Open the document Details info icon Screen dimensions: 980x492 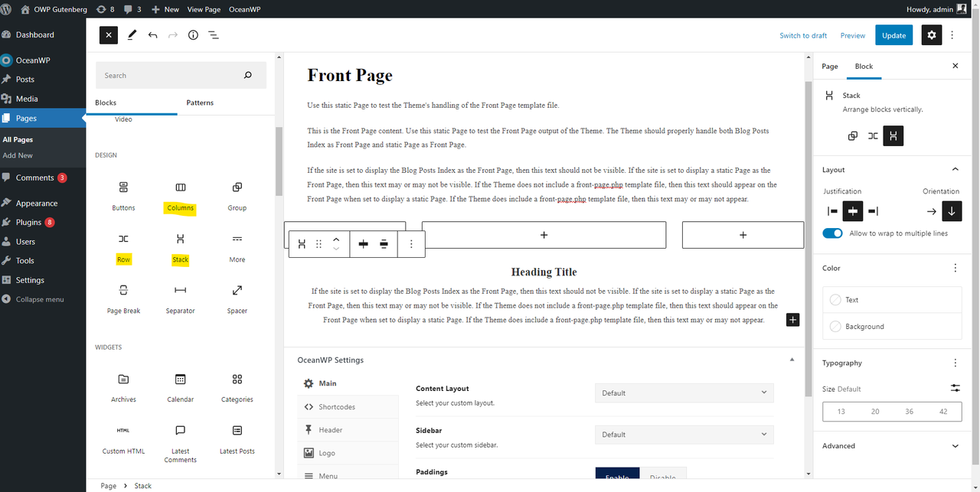coord(193,35)
